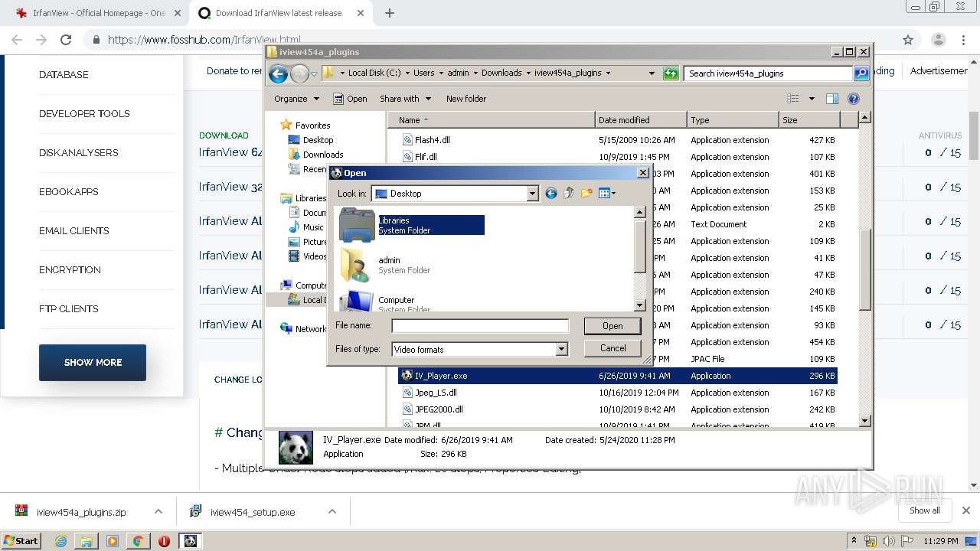Click the File name input field
Image resolution: width=980 pixels, height=551 pixels.
coord(480,326)
